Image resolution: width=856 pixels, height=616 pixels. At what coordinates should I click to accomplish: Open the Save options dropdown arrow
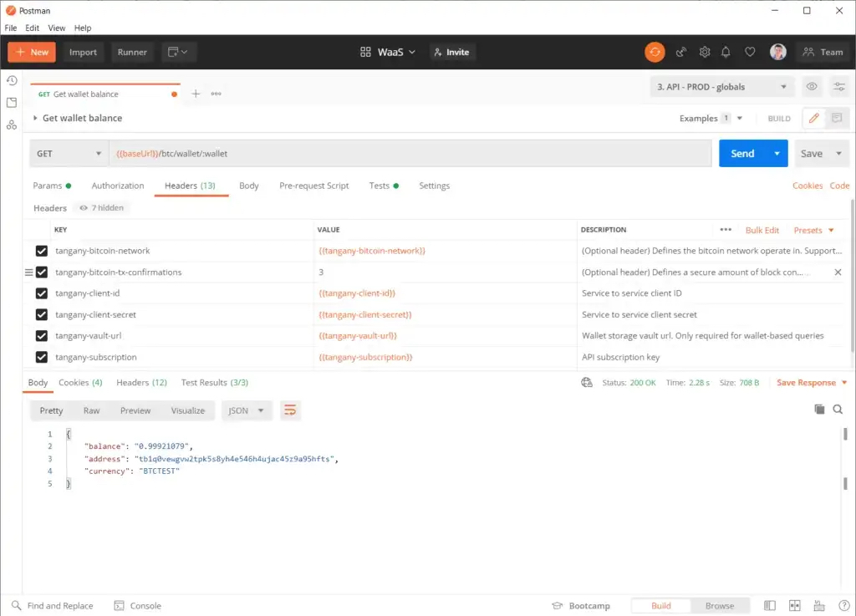coord(838,154)
